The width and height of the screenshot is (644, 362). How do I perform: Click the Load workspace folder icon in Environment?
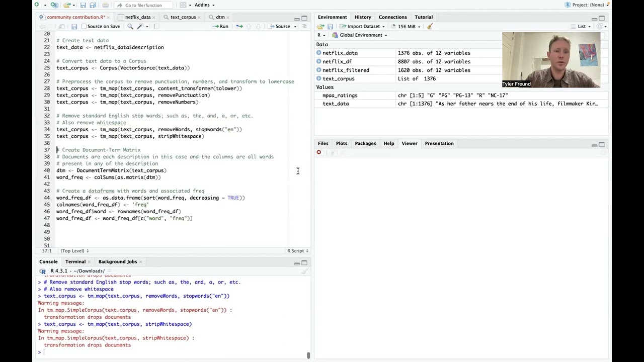pyautogui.click(x=320, y=26)
